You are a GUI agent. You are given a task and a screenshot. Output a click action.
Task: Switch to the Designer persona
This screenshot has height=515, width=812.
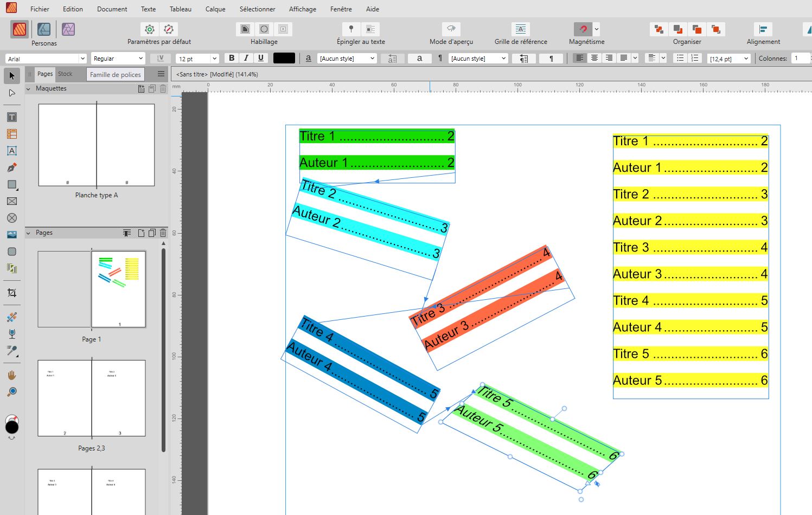tap(44, 29)
